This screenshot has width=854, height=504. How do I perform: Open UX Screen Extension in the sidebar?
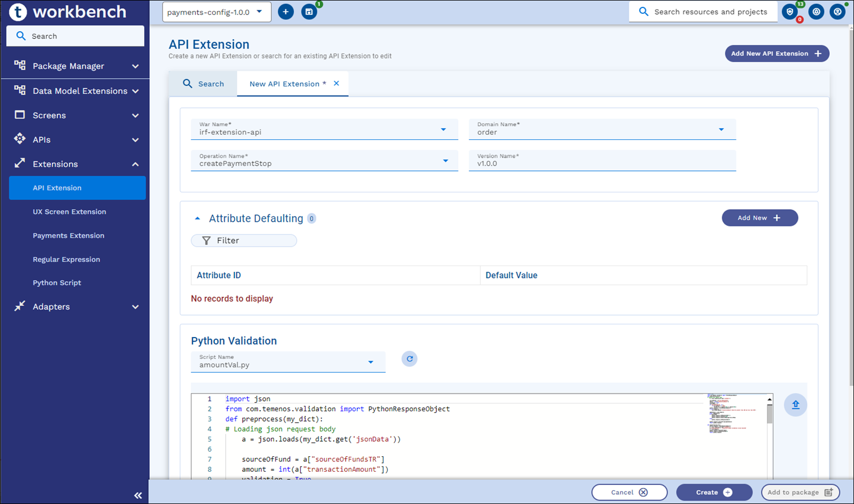(x=69, y=212)
